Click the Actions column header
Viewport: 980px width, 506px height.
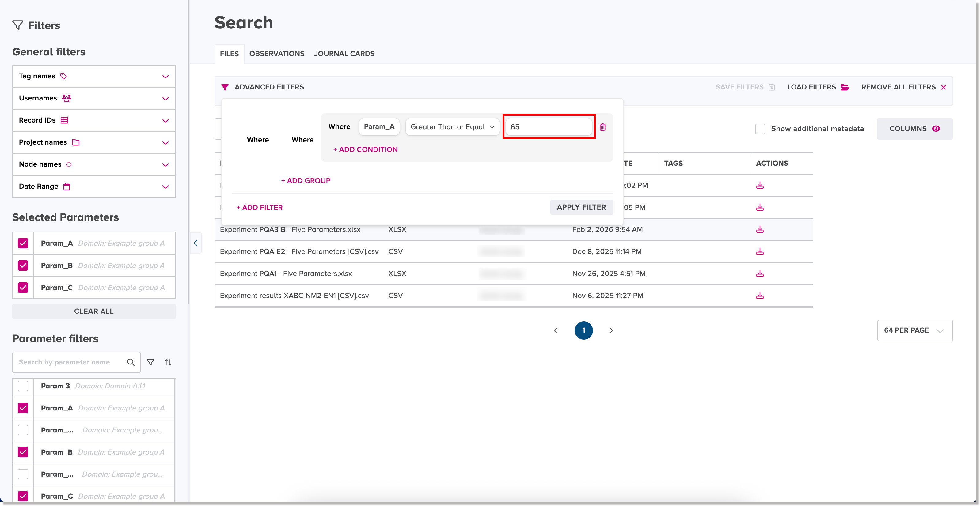[x=782, y=164]
